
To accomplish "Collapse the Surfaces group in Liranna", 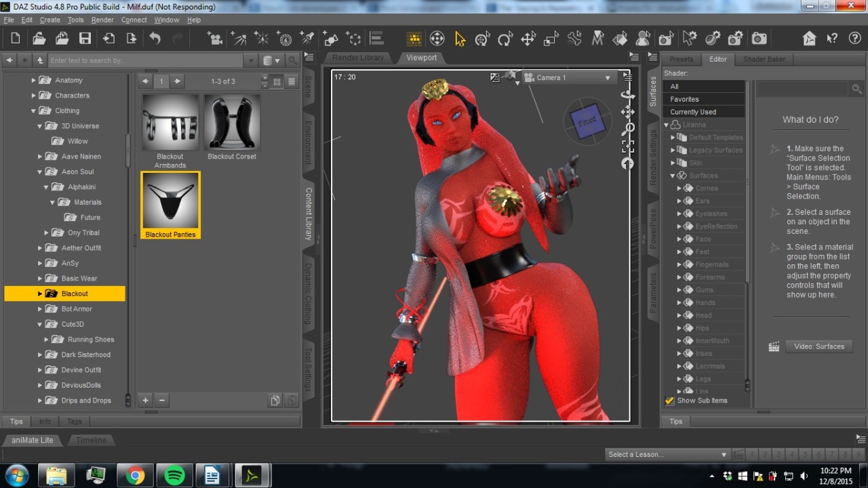I will [673, 176].
